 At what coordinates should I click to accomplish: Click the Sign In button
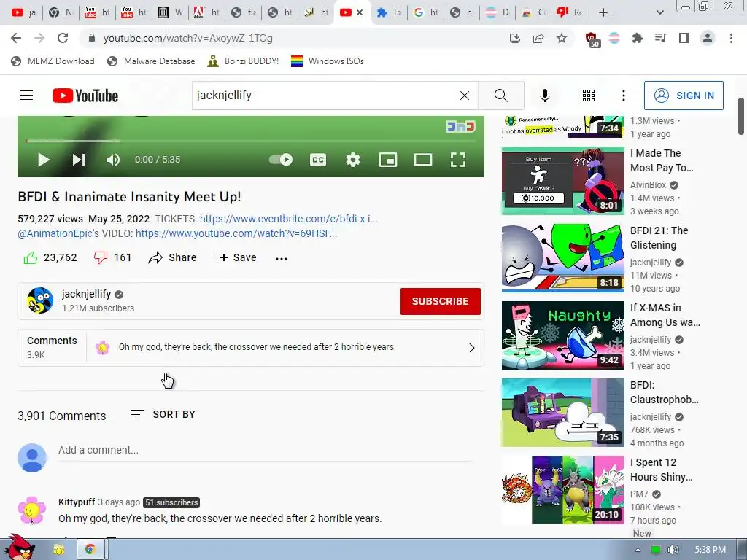pyautogui.click(x=684, y=96)
